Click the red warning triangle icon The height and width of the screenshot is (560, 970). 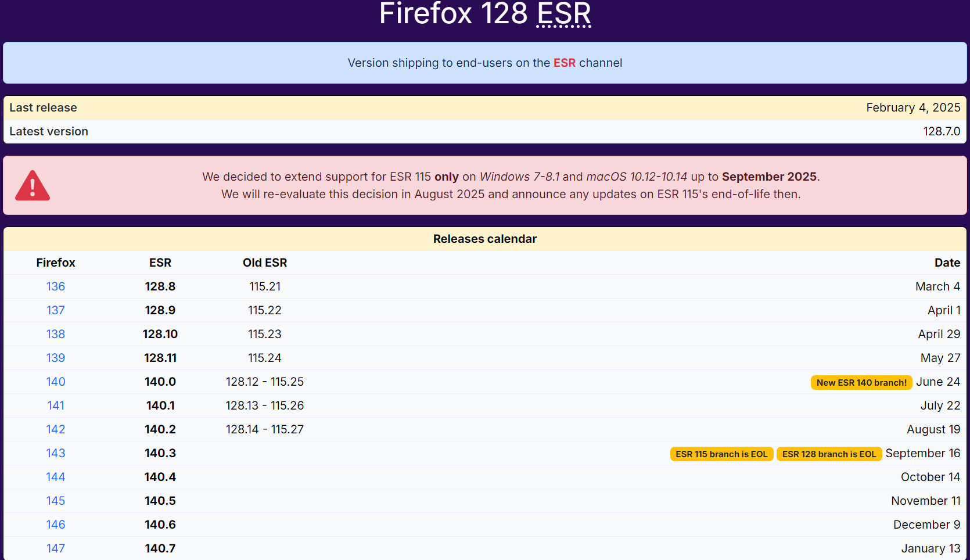point(33,185)
